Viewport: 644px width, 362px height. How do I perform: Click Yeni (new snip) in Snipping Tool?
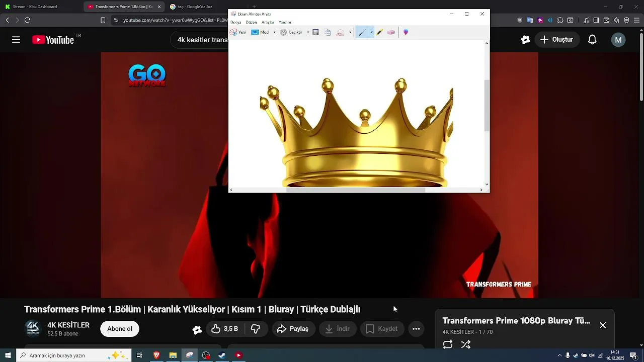point(238,32)
